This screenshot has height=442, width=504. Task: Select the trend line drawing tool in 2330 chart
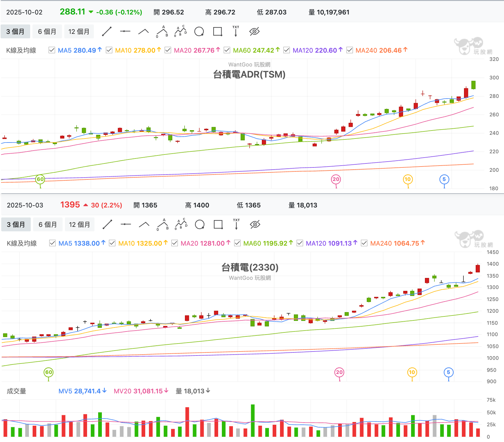tap(107, 224)
